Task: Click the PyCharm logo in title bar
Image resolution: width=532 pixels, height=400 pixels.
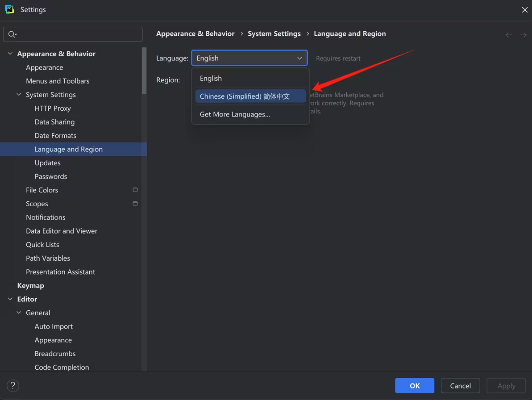Action: click(9, 9)
